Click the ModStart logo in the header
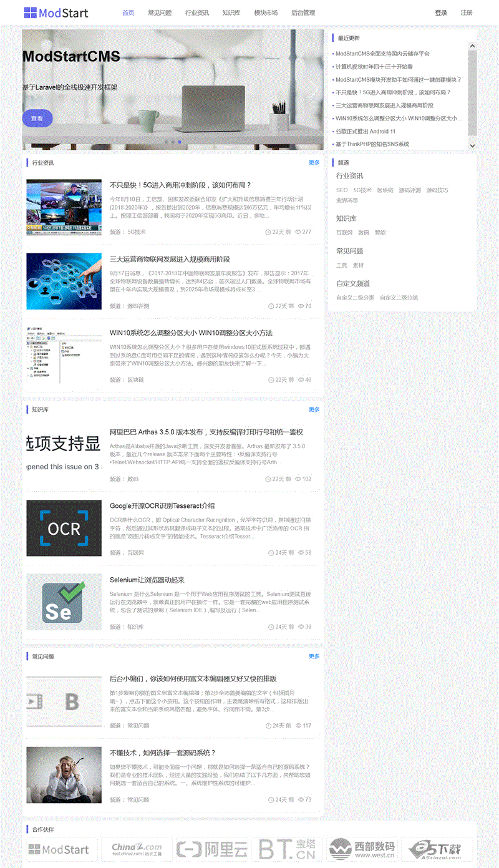The width and height of the screenshot is (499, 868). (x=56, y=12)
